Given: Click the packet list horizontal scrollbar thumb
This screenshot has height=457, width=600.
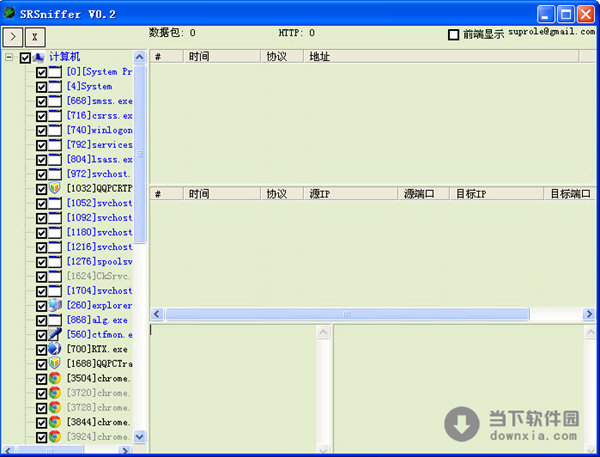Looking at the screenshot, I should [347, 314].
